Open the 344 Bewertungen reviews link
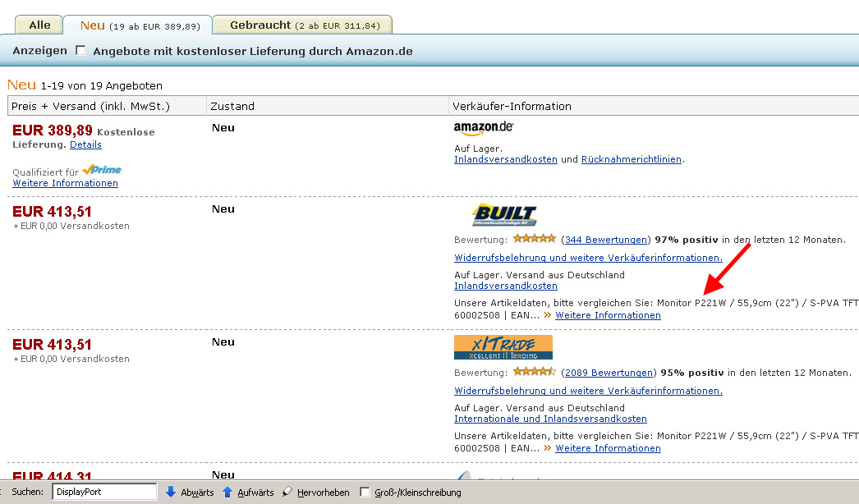This screenshot has height=504, width=859. (606, 240)
